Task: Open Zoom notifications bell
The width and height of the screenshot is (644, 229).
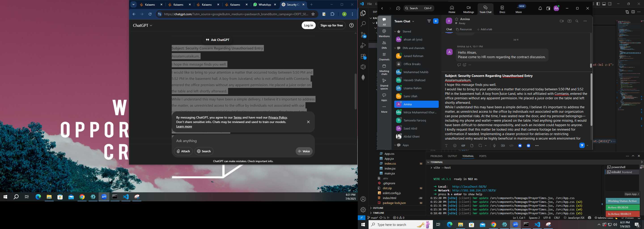Action: click(x=540, y=8)
